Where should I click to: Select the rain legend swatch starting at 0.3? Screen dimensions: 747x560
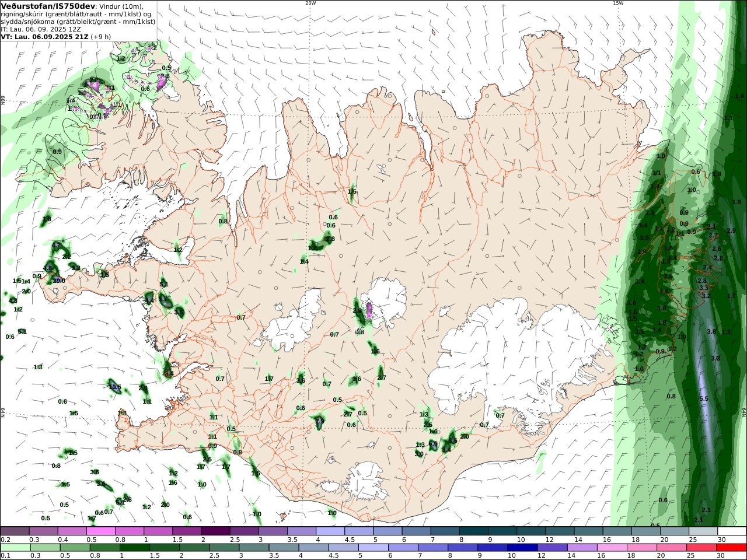[45, 548]
